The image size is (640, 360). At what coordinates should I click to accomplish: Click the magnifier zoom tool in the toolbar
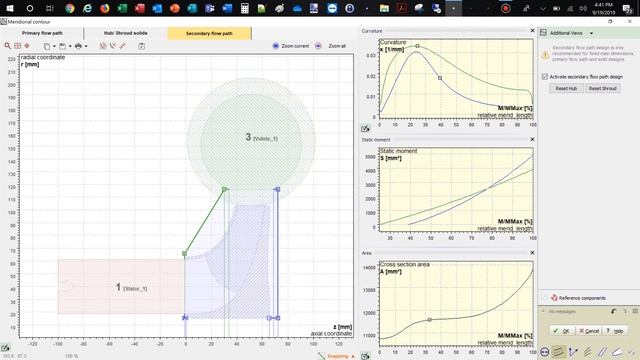pyautogui.click(x=8, y=46)
